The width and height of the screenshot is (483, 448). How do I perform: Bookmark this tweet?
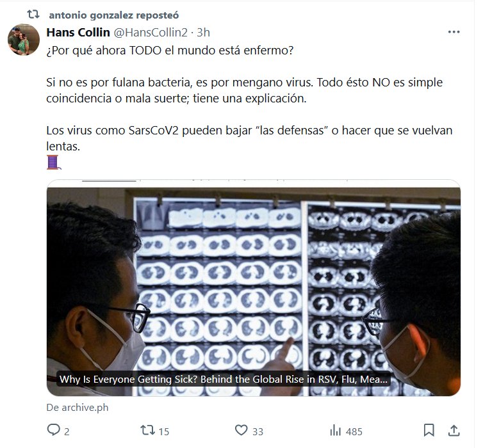tap(429, 430)
